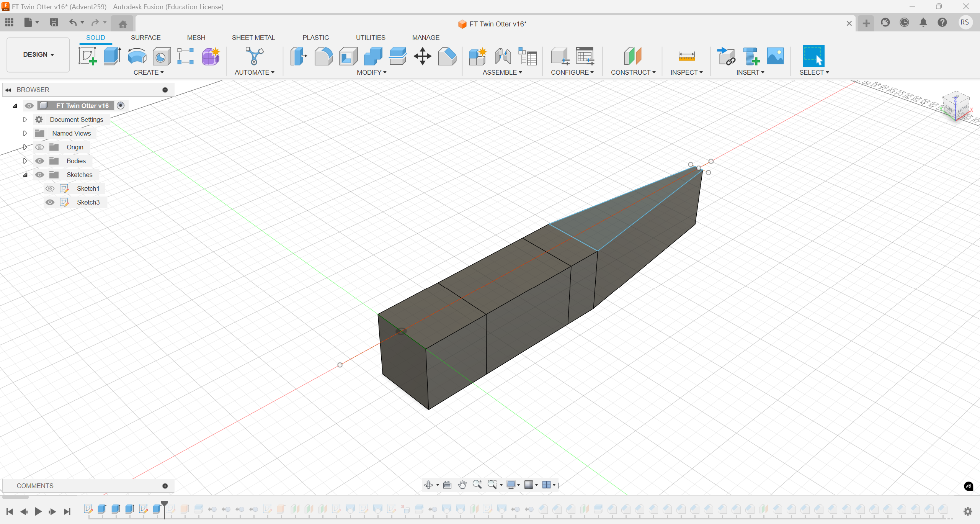Expand the Named Views node

click(x=25, y=133)
